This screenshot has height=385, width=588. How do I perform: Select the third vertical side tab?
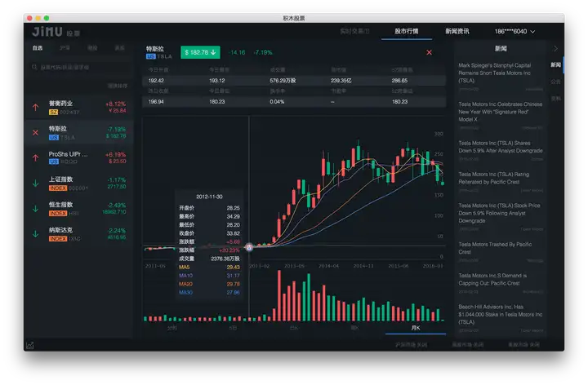tap(556, 99)
